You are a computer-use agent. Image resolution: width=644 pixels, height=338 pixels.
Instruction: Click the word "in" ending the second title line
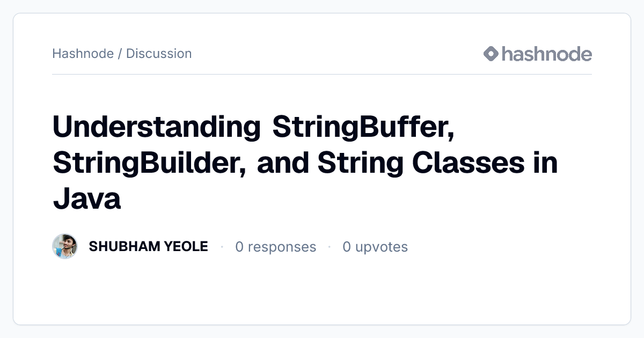[x=546, y=163]
